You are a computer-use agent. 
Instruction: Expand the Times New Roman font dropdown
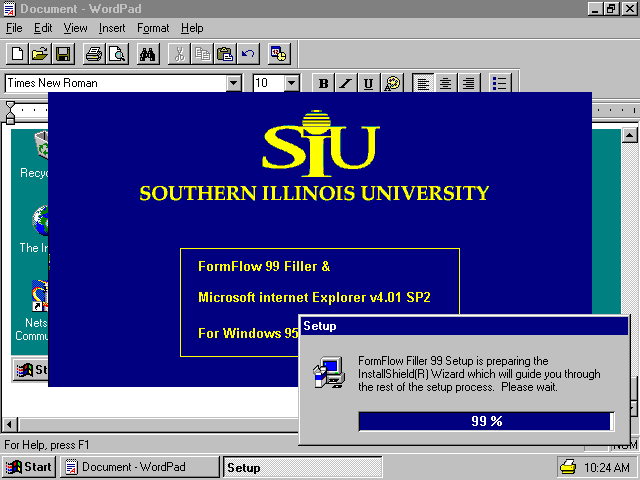234,83
